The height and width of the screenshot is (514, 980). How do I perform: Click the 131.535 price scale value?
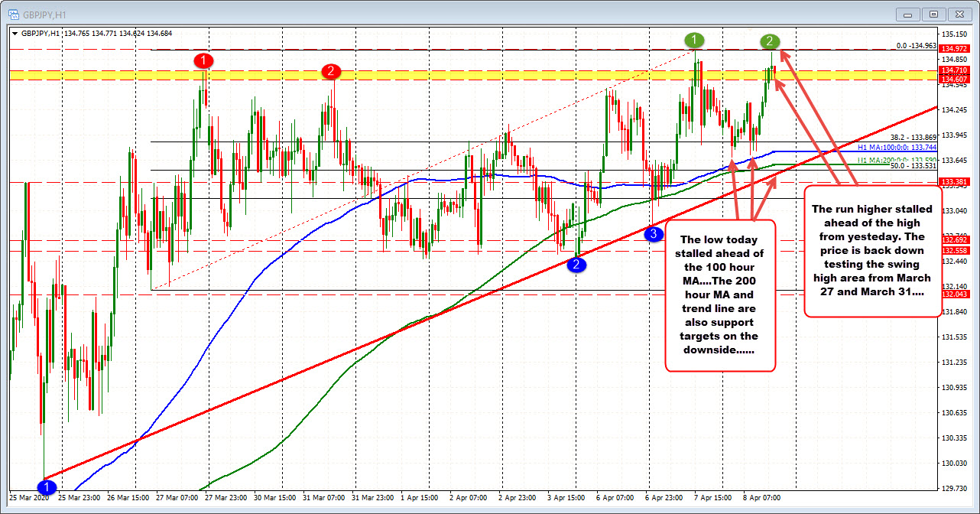click(x=954, y=337)
